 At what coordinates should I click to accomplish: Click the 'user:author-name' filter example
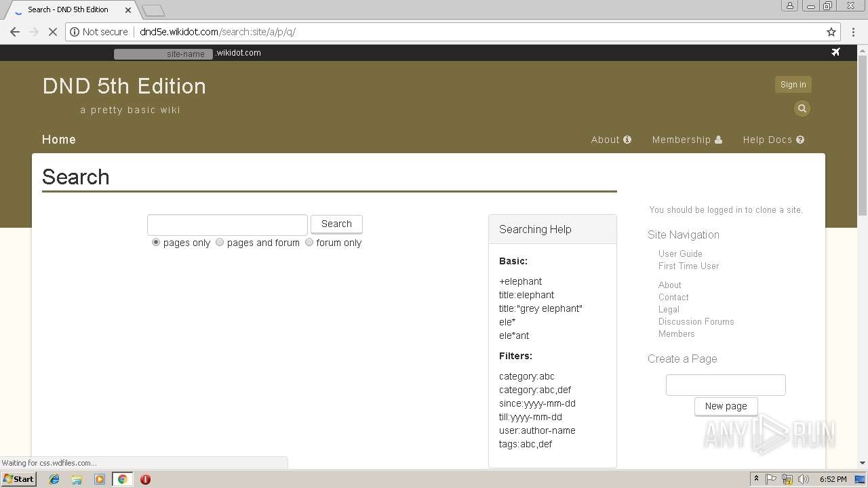coord(537,430)
